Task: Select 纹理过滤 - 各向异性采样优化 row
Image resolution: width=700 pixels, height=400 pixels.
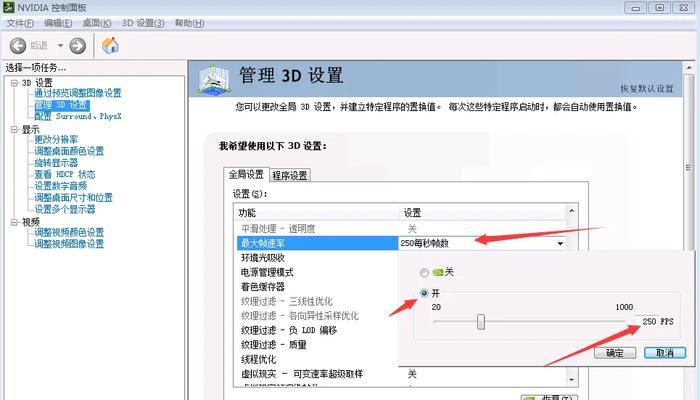Action: [317, 316]
